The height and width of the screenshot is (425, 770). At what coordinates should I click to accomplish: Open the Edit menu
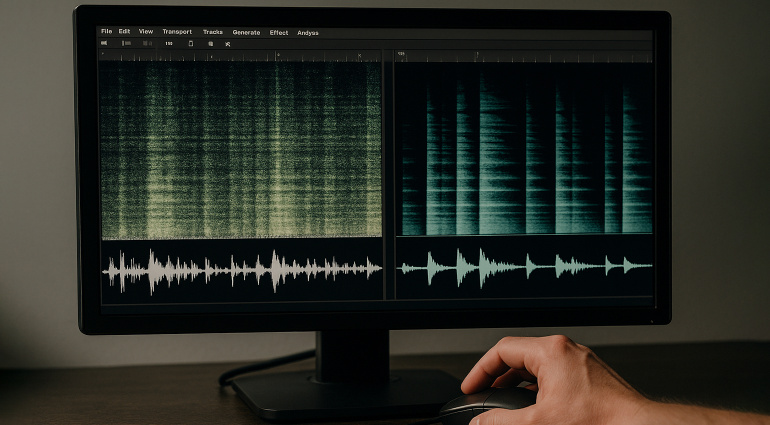point(124,32)
